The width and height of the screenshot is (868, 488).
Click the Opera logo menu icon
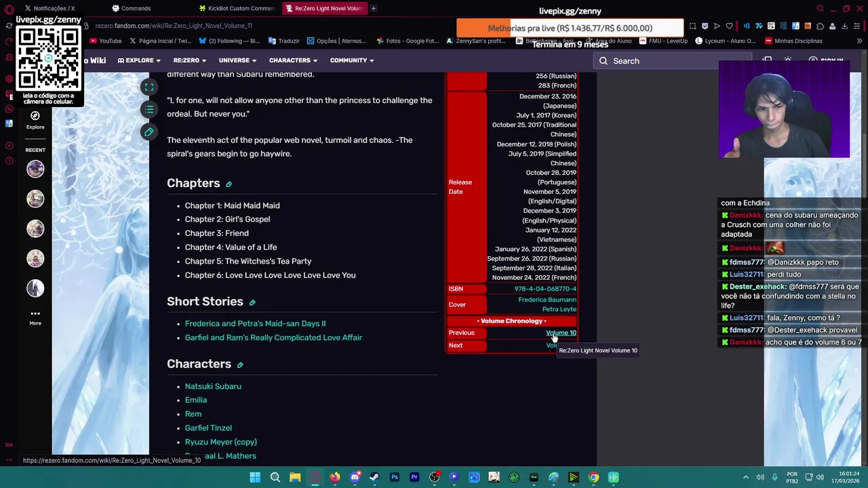pos(8,8)
